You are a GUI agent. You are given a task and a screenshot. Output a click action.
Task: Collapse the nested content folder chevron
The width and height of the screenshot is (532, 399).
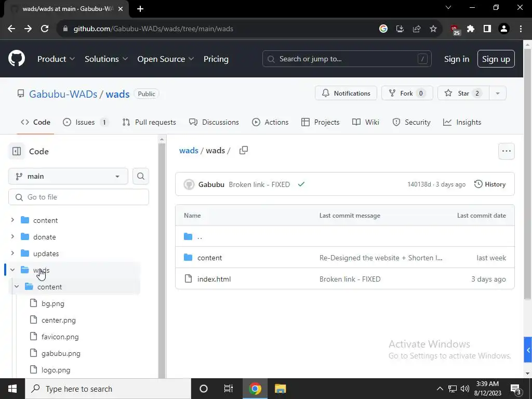coord(17,287)
